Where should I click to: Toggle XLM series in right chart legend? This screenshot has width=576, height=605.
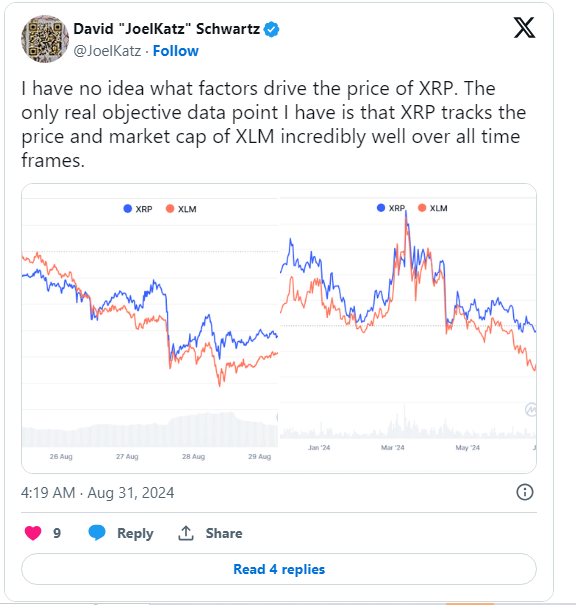pos(433,208)
